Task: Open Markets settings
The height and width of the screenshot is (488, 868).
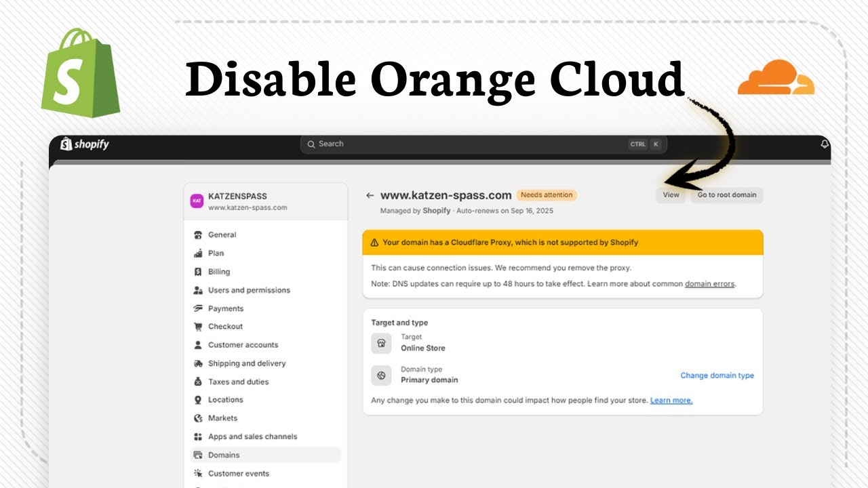Action: pos(266,418)
